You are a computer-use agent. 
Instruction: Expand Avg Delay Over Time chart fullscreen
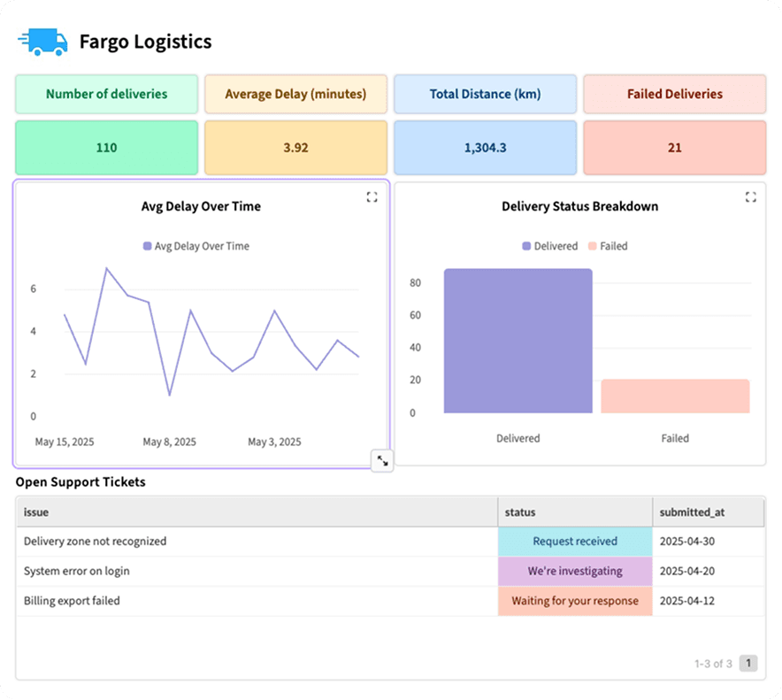point(372,197)
